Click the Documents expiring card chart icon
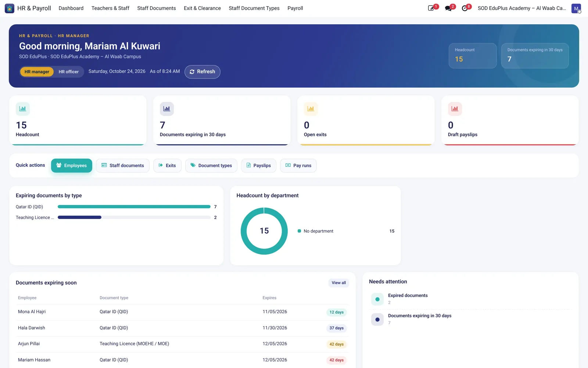 (167, 109)
